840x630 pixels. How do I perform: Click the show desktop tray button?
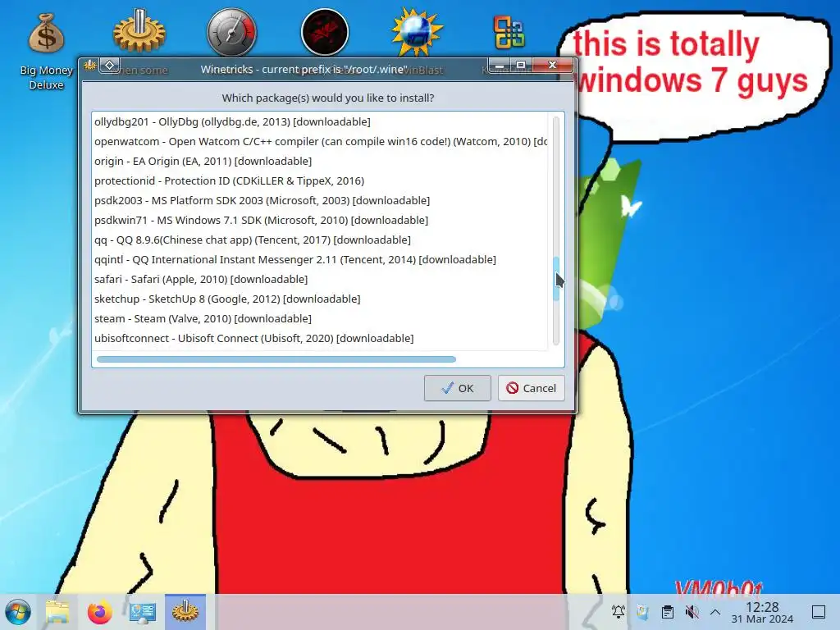(x=819, y=611)
